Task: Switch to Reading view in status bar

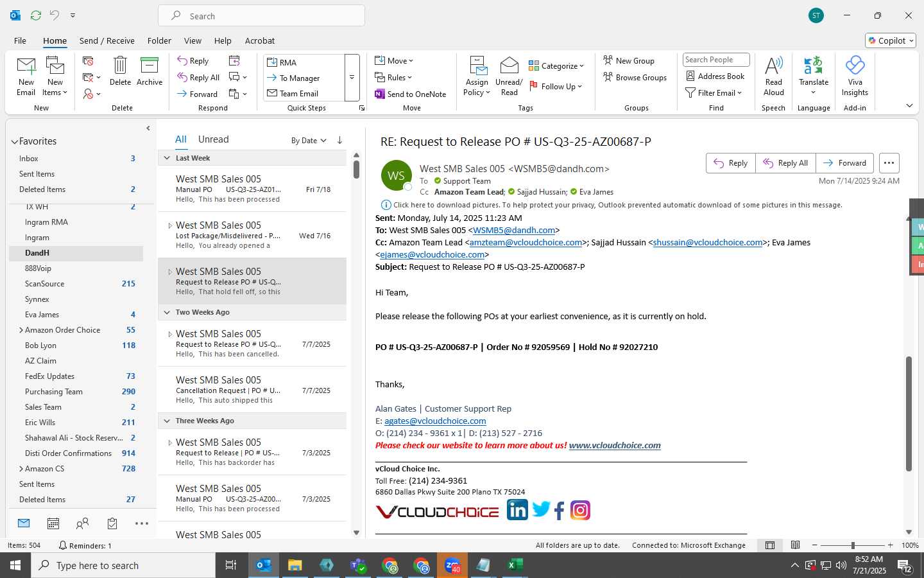Action: click(x=795, y=545)
